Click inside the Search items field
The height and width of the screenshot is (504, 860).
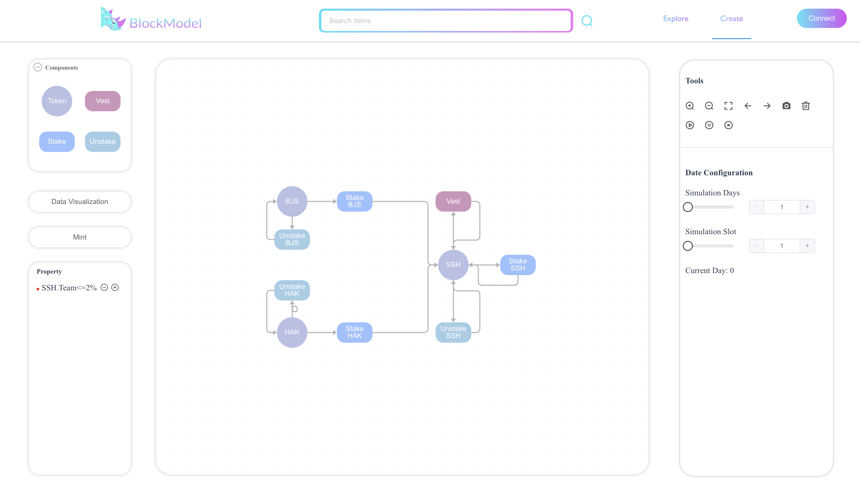pos(444,21)
